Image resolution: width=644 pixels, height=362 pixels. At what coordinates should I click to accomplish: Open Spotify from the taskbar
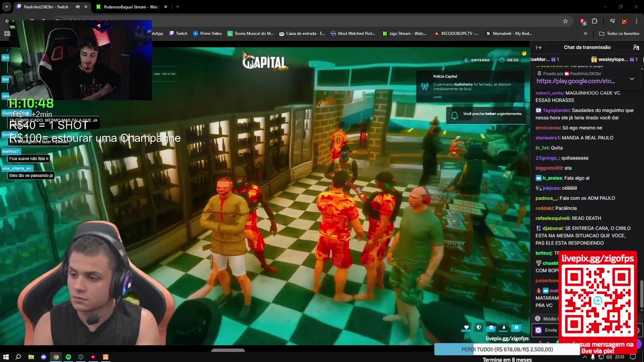click(x=68, y=357)
